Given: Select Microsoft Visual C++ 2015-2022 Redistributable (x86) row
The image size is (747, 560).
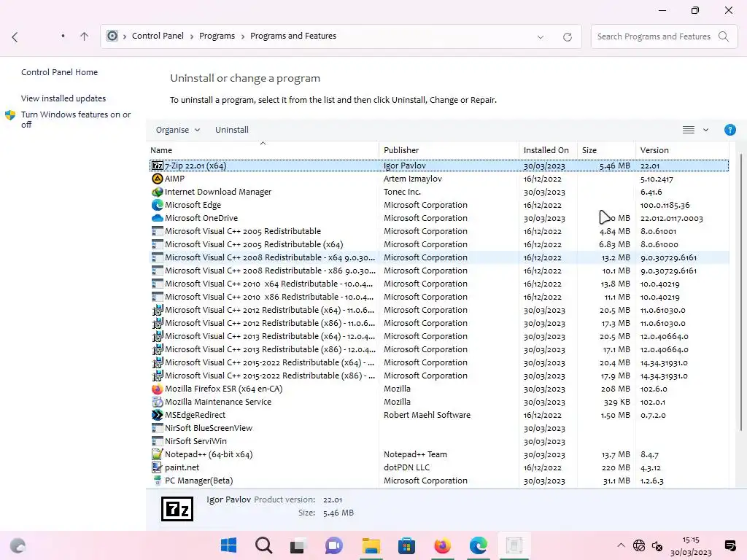Looking at the screenshot, I should pos(438,376).
